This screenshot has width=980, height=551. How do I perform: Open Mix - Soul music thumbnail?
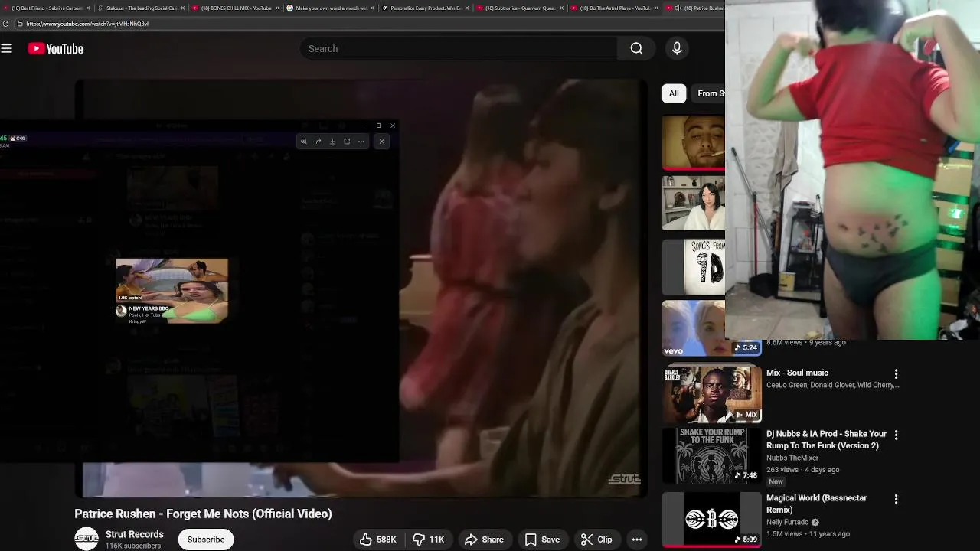point(712,395)
